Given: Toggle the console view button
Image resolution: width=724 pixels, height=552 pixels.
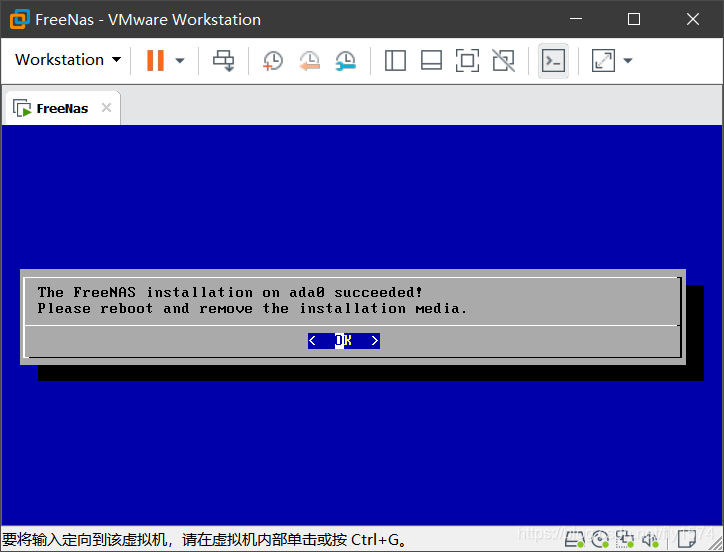Looking at the screenshot, I should [x=553, y=61].
